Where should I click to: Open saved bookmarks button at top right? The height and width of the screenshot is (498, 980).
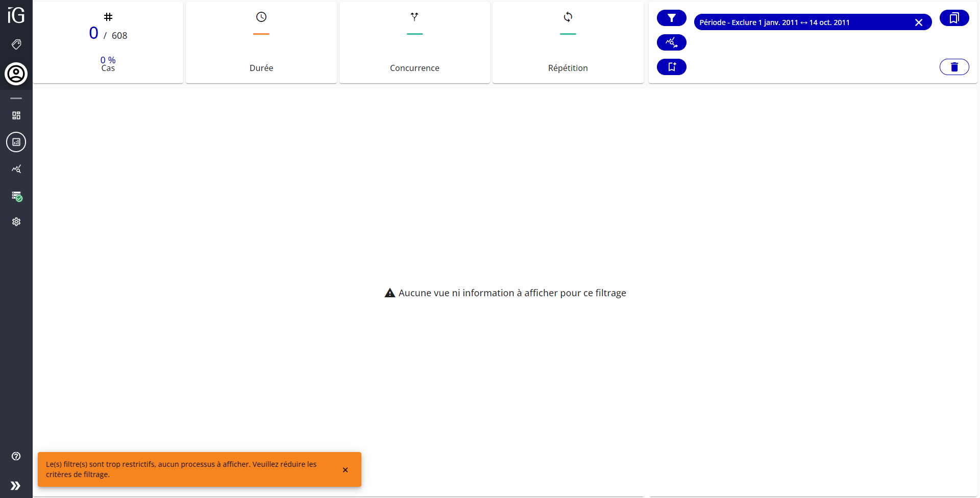(954, 18)
